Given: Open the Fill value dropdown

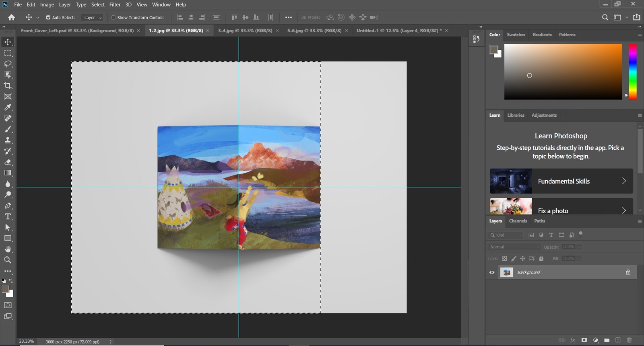Looking at the screenshot, I should pyautogui.click(x=580, y=259).
